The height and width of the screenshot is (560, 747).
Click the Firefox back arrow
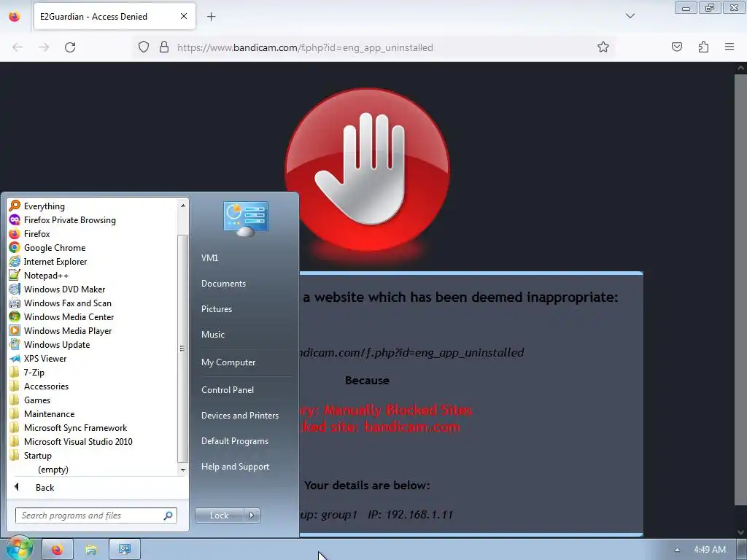click(x=18, y=47)
